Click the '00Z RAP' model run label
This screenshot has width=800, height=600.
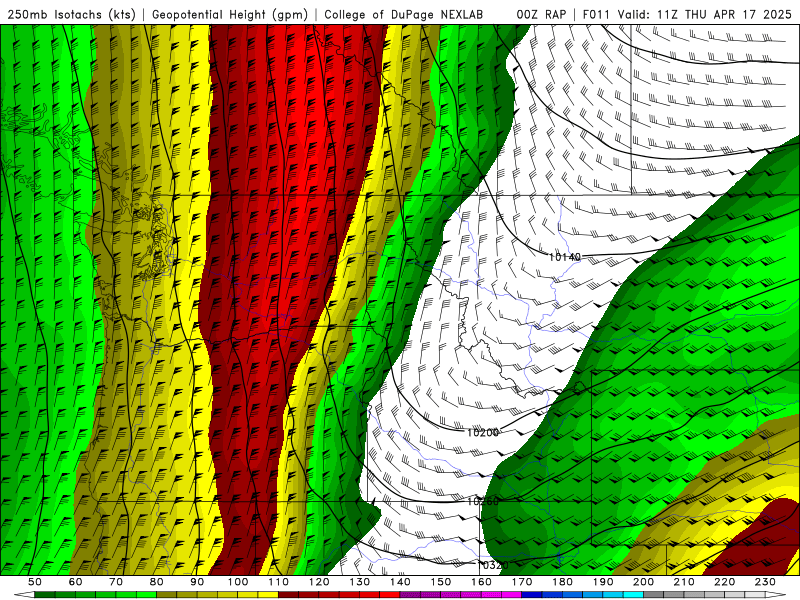[x=541, y=15]
